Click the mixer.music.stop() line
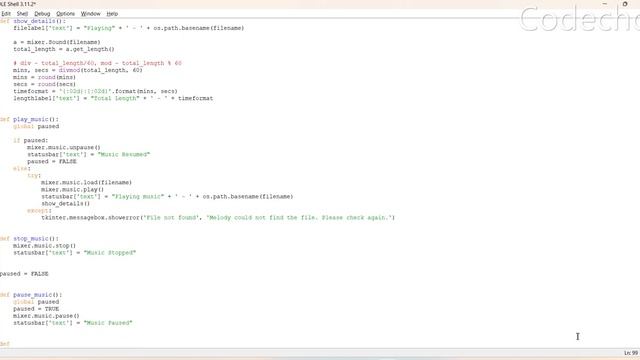 (x=44, y=246)
